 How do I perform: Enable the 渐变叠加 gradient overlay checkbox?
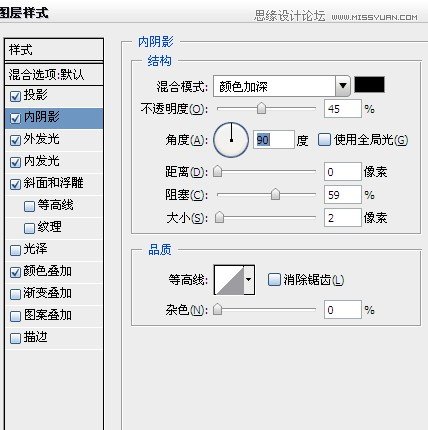[x=15, y=294]
